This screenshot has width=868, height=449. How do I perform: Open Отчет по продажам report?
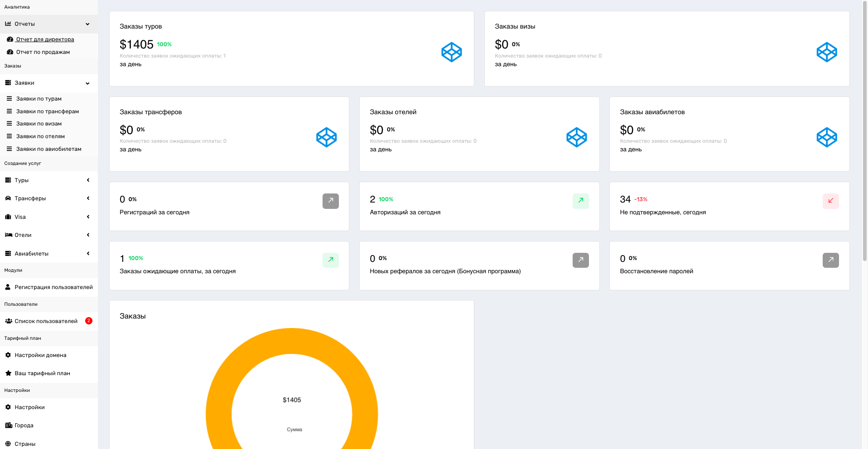[43, 52]
